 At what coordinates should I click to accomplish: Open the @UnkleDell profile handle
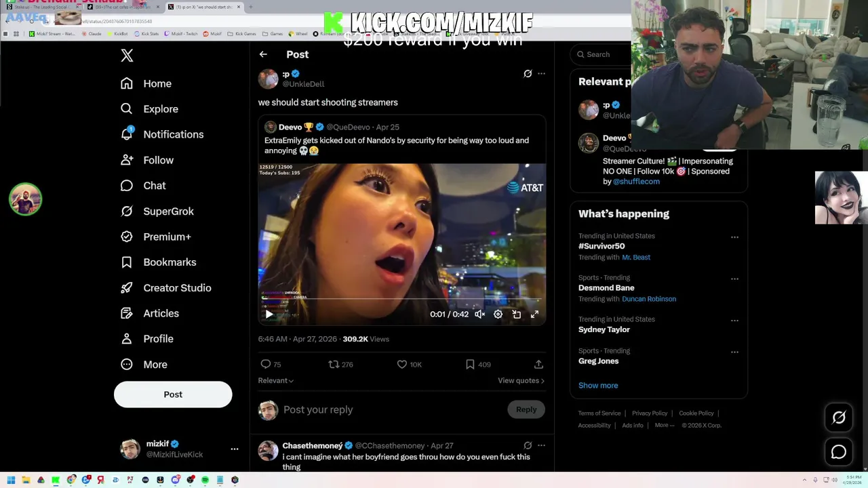[x=303, y=84]
